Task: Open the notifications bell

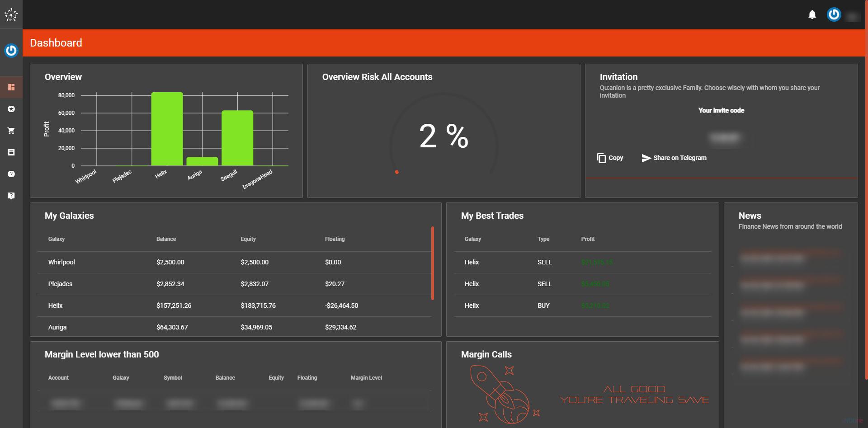Action: (x=812, y=15)
